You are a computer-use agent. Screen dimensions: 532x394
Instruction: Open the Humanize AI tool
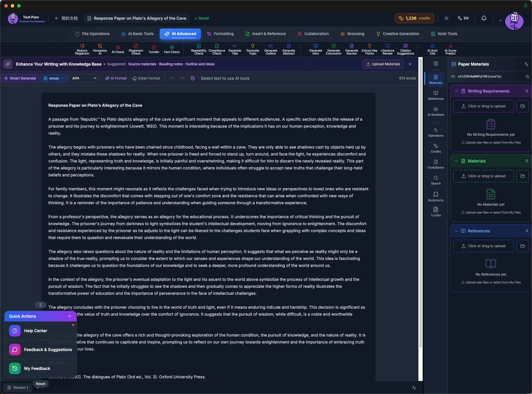click(x=100, y=49)
